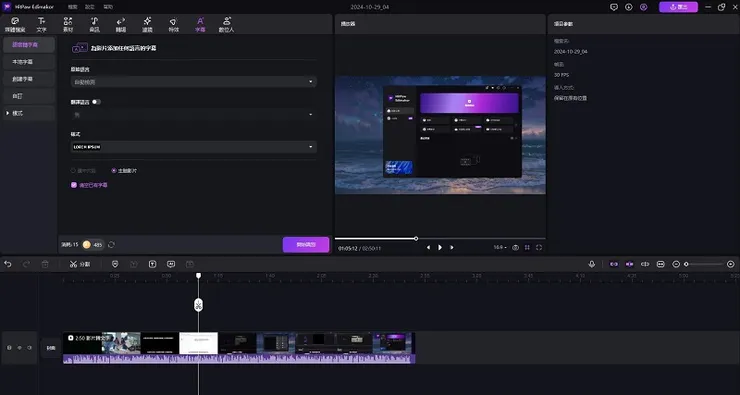This screenshot has height=395, width=740.
Task: Redo the last undone action
Action: pyautogui.click(x=26, y=264)
